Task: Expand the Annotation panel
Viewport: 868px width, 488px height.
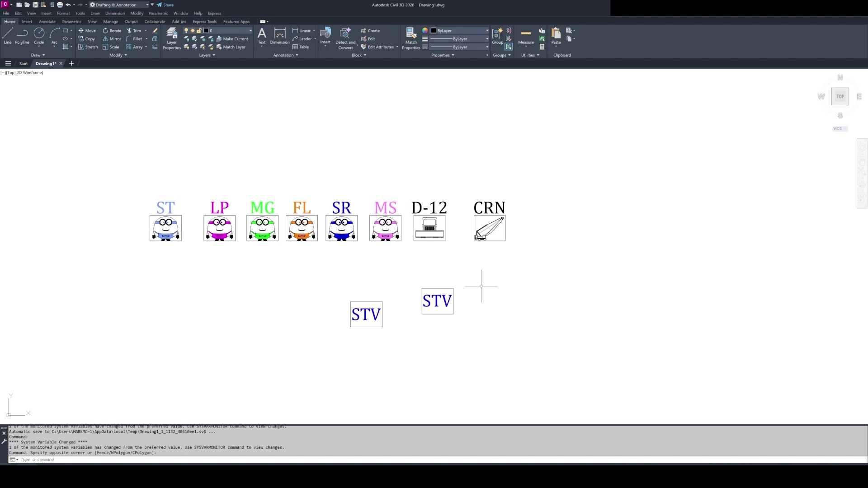Action: (286, 55)
